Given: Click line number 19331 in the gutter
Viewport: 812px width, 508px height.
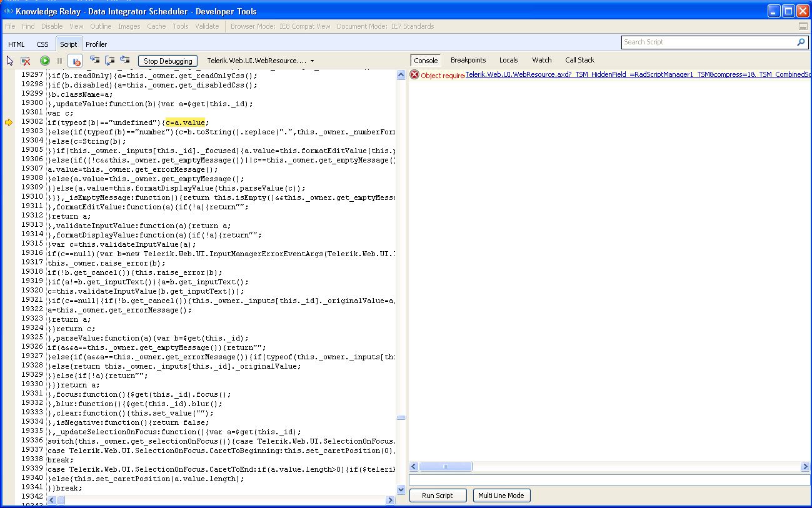Looking at the screenshot, I should tap(32, 394).
